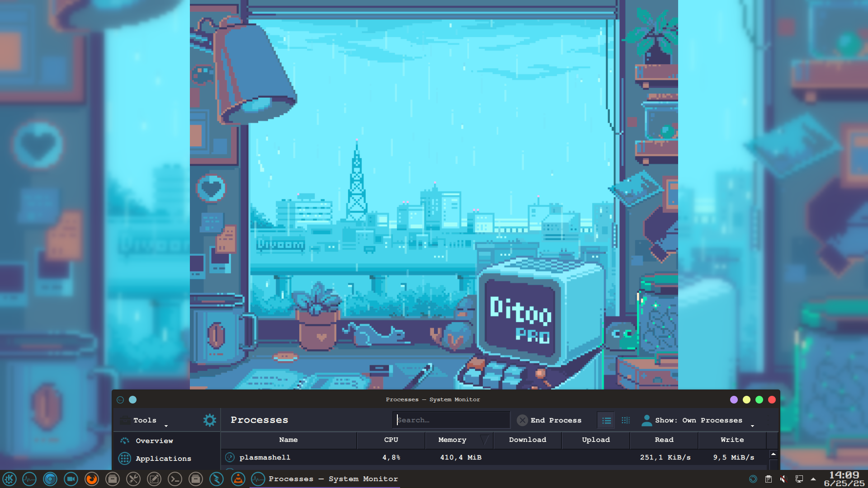Open the System Monitor window menu icon
Image resolution: width=868 pixels, height=488 pixels.
pyautogui.click(x=120, y=400)
